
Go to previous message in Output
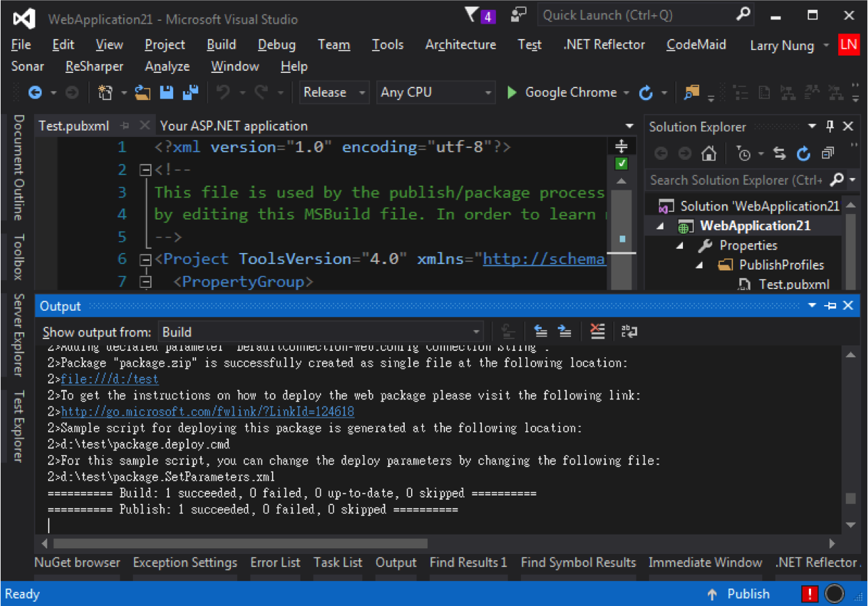click(540, 331)
